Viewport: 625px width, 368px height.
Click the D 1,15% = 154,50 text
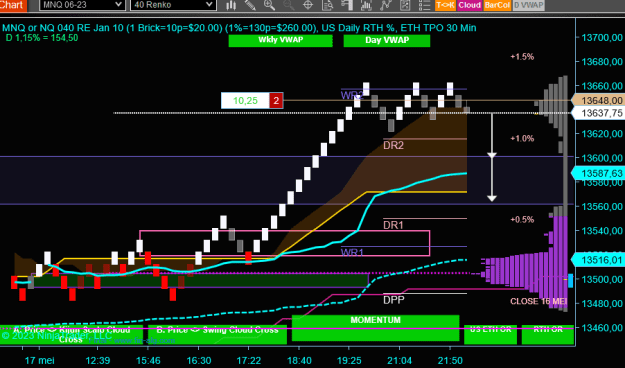[x=42, y=38]
